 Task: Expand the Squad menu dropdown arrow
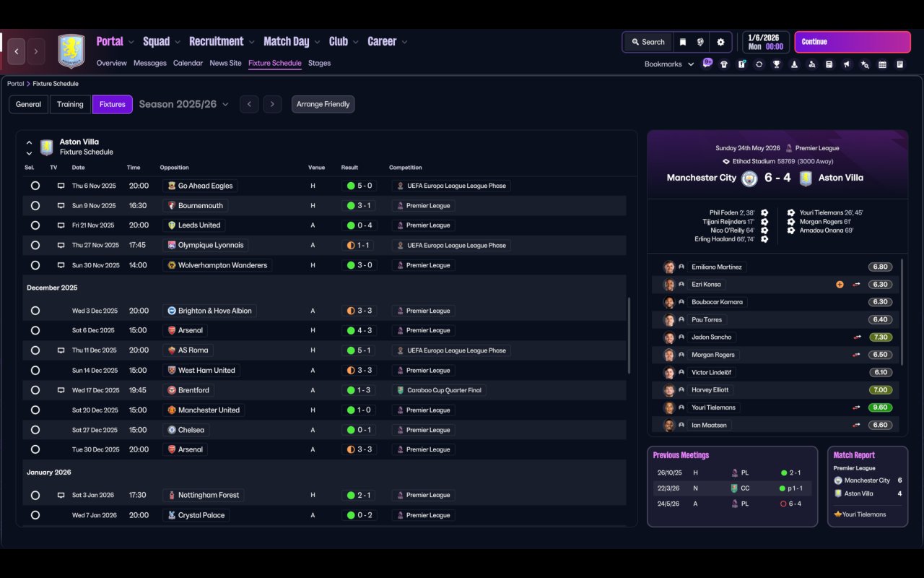pyautogui.click(x=177, y=42)
